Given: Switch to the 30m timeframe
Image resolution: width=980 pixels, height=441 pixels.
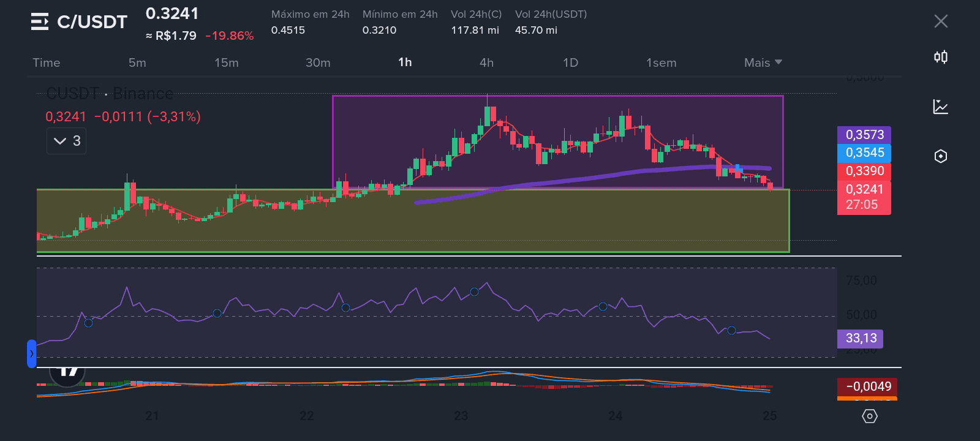Looking at the screenshot, I should (x=318, y=62).
